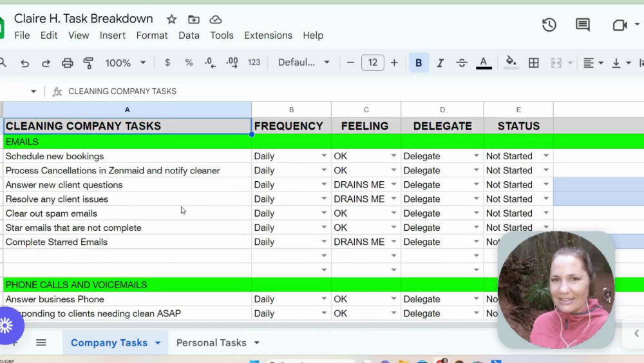Screen dimensions: 644x363
Task: Redo the last action
Action: click(46, 63)
